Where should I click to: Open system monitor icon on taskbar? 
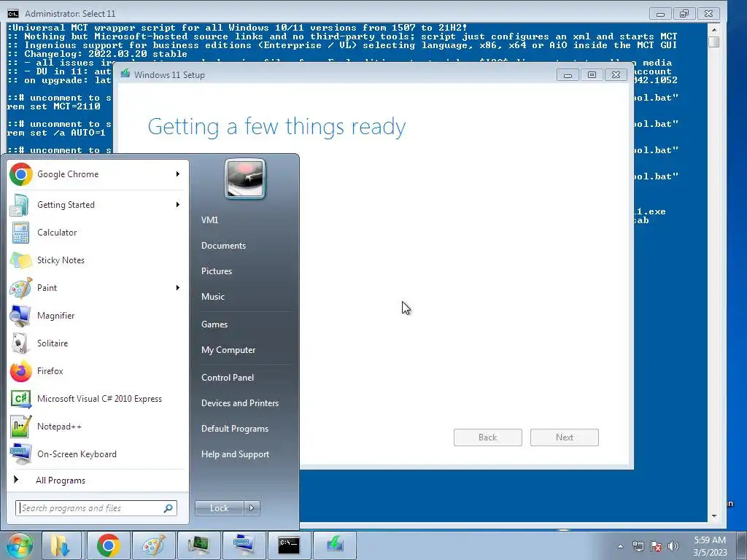(198, 545)
